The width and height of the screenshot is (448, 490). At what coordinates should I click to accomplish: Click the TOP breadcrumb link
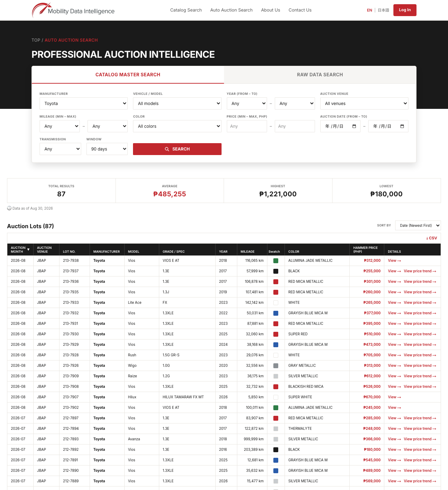point(36,40)
